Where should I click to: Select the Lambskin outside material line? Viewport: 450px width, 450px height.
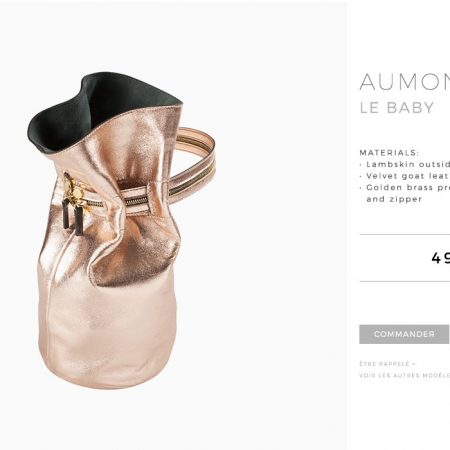405,164
